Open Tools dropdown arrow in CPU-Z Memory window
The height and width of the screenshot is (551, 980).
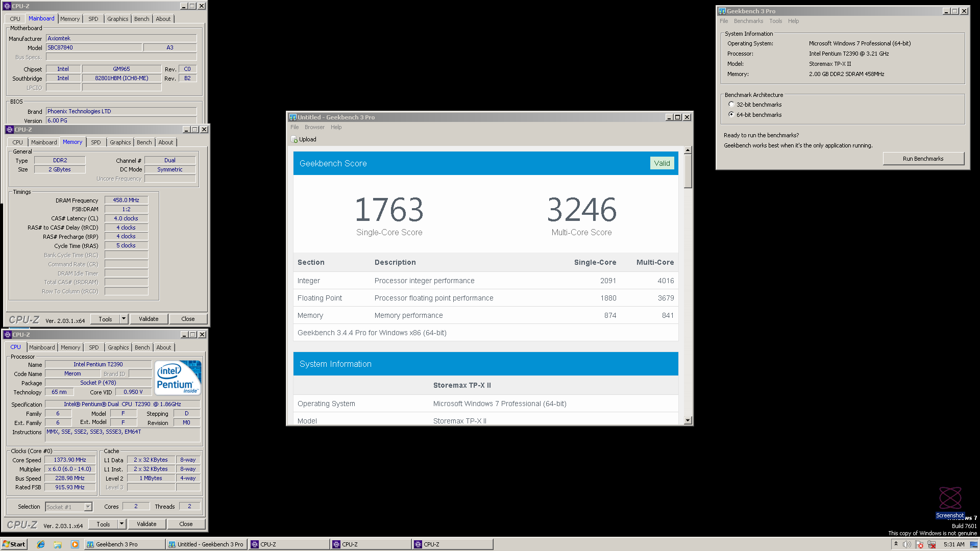124,319
